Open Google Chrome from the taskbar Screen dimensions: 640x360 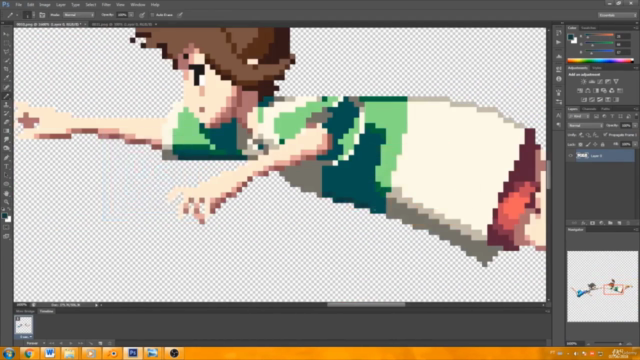[x=29, y=353]
